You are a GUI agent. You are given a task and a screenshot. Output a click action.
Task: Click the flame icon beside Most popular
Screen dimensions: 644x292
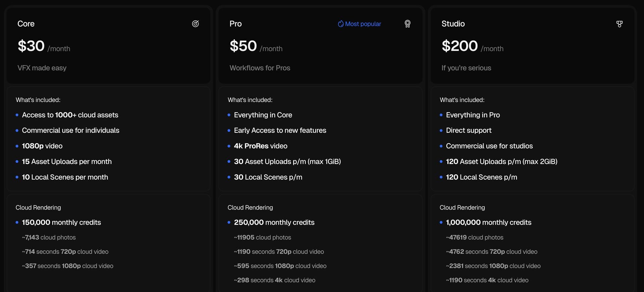tap(340, 24)
